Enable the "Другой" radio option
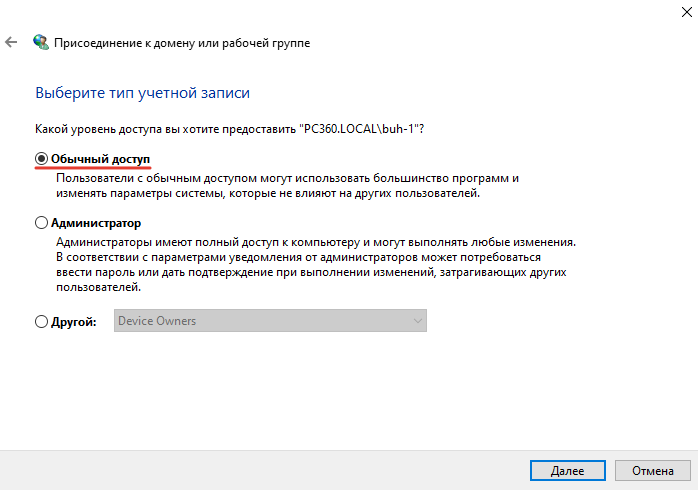Screen dimensions: 698x490 (x=41, y=321)
